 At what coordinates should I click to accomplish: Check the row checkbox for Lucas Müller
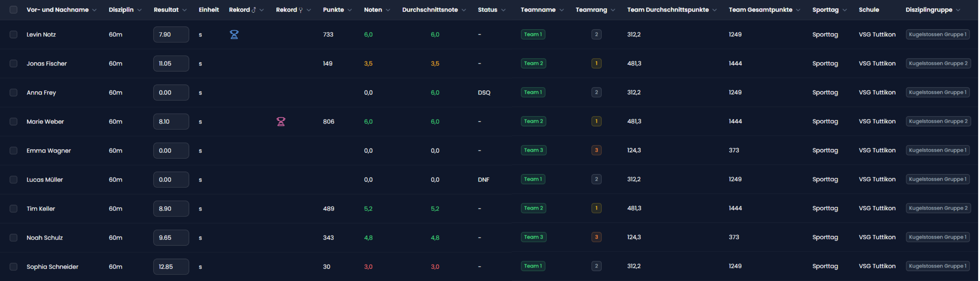13,180
